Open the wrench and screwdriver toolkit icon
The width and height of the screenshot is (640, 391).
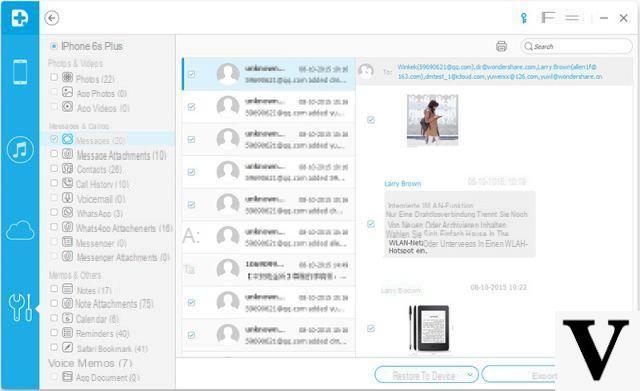point(20,307)
